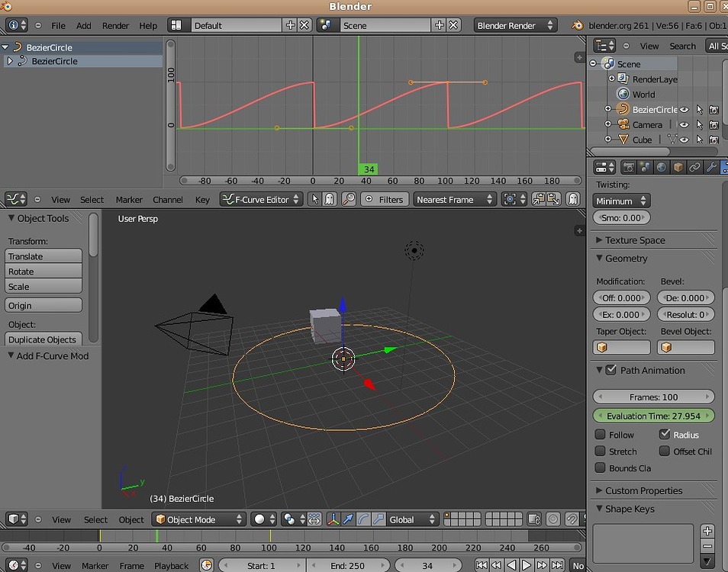This screenshot has height=572, width=728.
Task: Click the play animation reverse button
Action: tap(511, 565)
